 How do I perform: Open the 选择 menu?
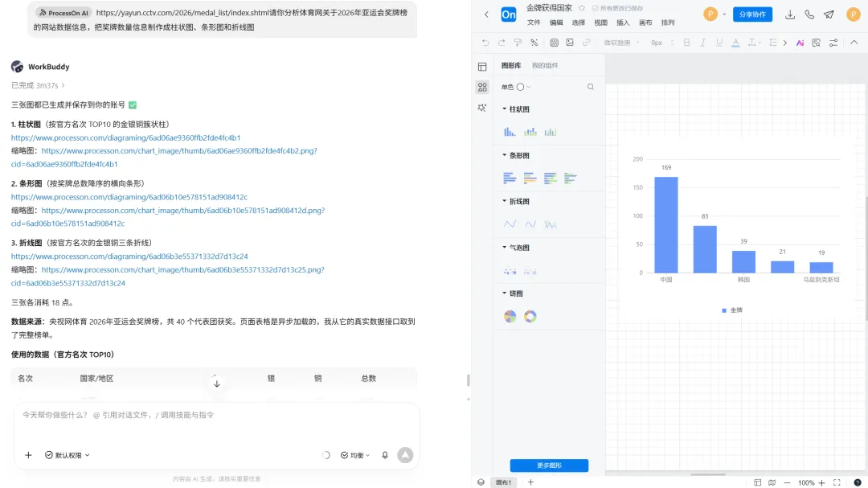tap(579, 23)
